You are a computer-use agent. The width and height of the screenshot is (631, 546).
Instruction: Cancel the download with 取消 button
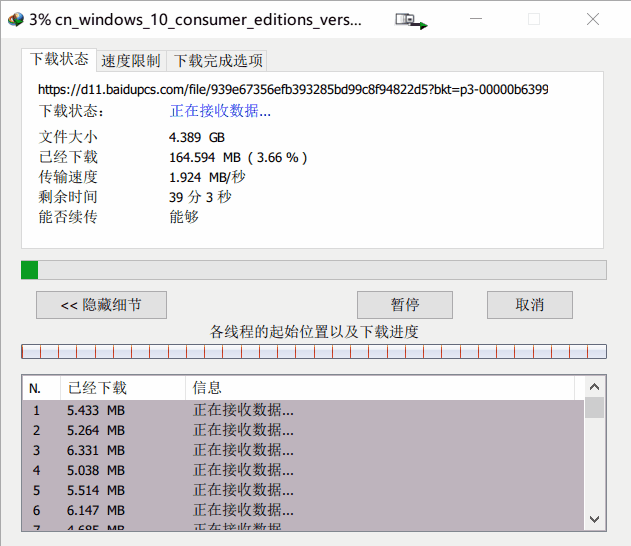tap(530, 305)
